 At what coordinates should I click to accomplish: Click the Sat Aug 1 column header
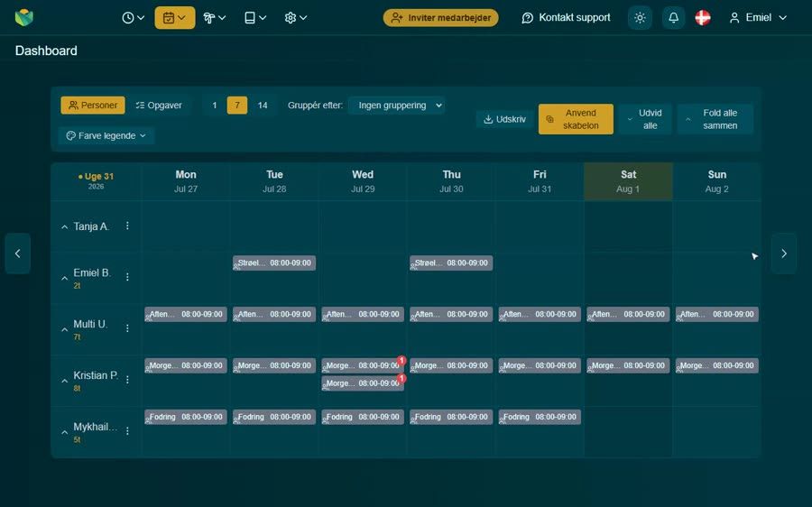(x=628, y=181)
